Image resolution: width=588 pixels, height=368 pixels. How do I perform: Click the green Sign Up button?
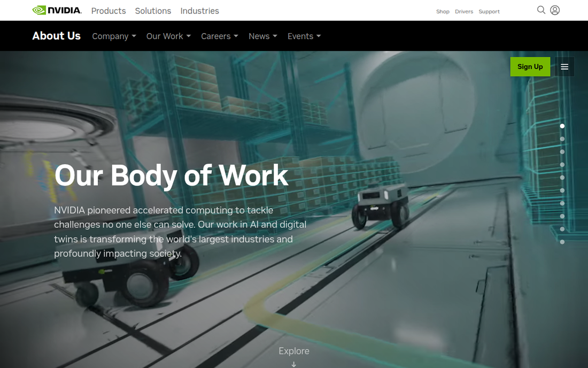point(530,67)
